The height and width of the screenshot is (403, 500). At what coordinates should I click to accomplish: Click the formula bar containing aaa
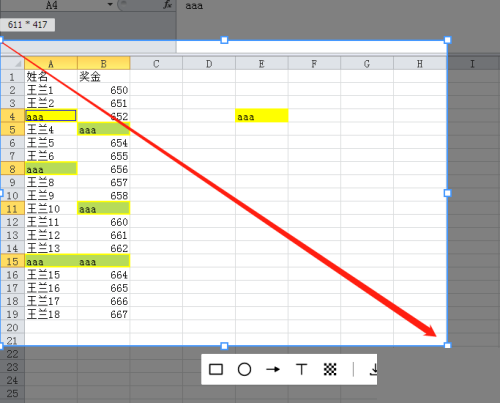[337, 5]
